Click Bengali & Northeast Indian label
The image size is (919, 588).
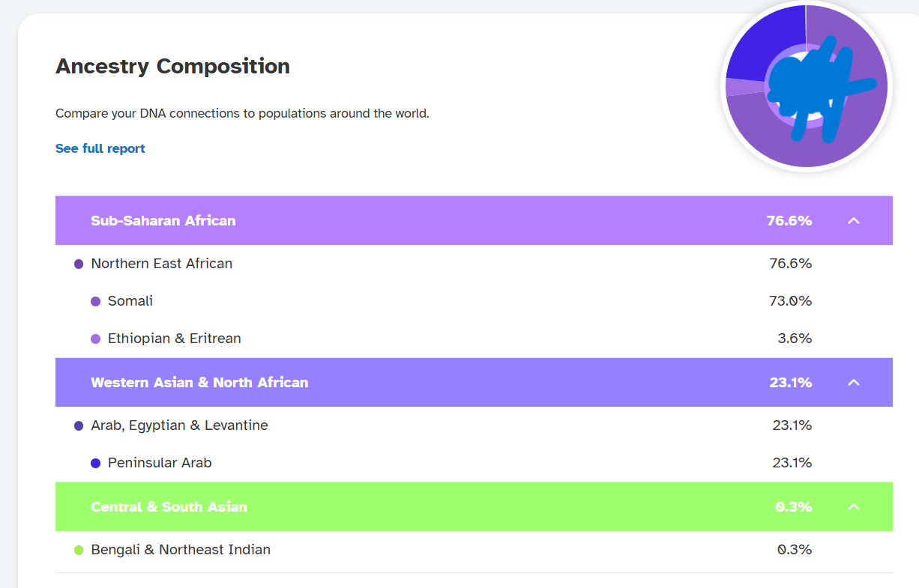tap(180, 550)
